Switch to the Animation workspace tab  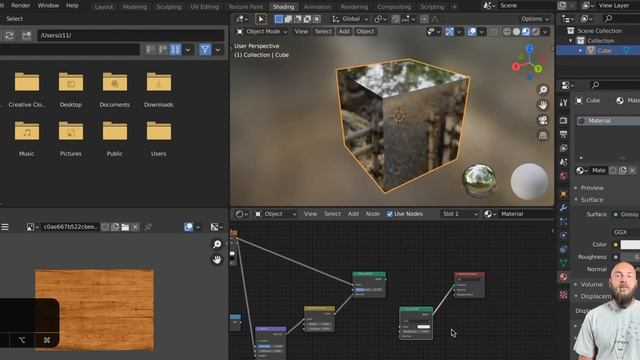coord(317,7)
